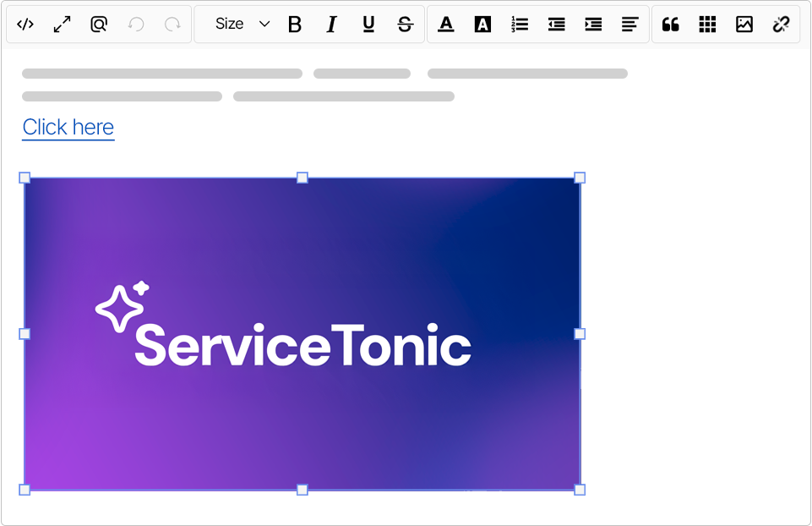Insert a block quote
Viewport: 812px width, 526px height.
pos(671,25)
